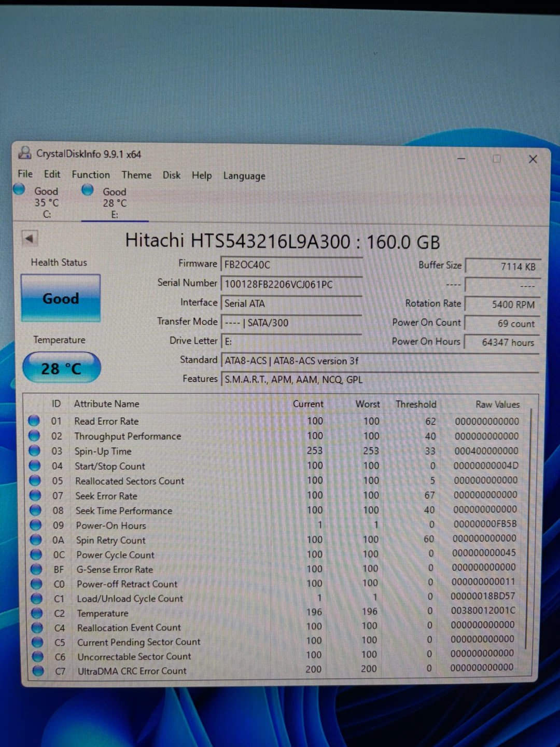The image size is (560, 747).
Task: Click the Current column header
Action: (308, 404)
